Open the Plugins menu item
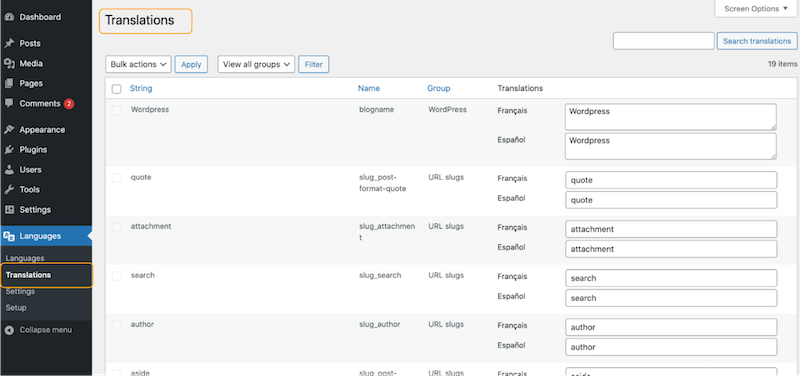The height and width of the screenshot is (376, 800). coord(46,149)
